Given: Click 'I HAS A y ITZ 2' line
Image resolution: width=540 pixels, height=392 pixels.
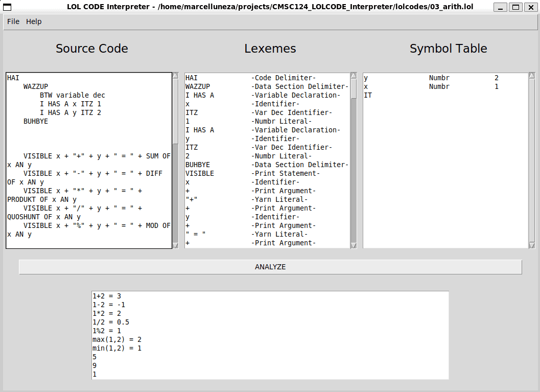Looking at the screenshot, I should tap(71, 112).
